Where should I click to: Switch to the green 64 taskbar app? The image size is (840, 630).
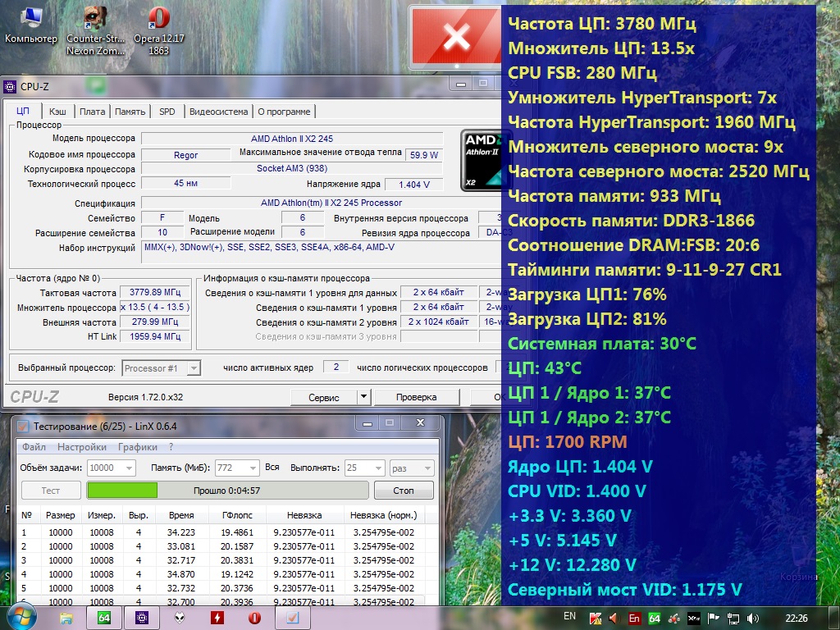[x=104, y=619]
